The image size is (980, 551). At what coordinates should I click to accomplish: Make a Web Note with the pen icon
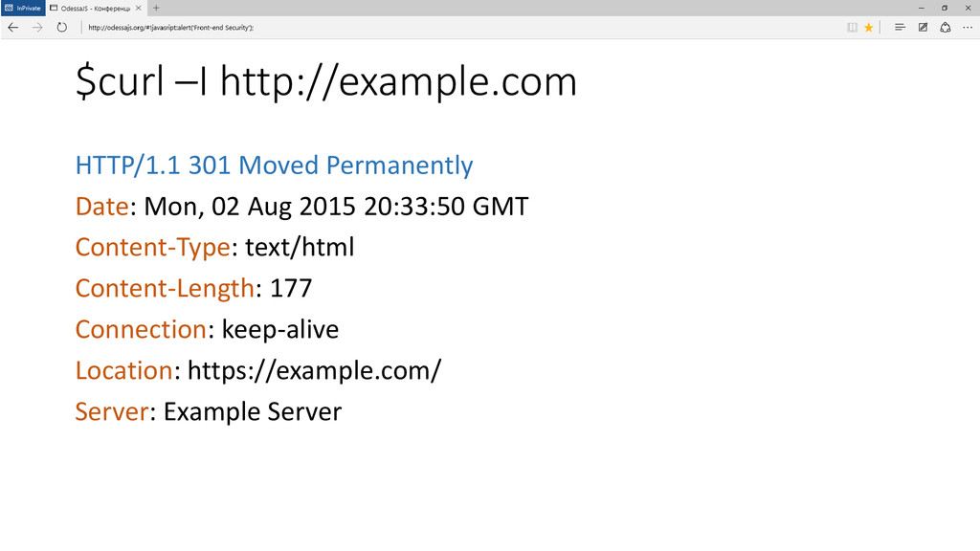923,28
